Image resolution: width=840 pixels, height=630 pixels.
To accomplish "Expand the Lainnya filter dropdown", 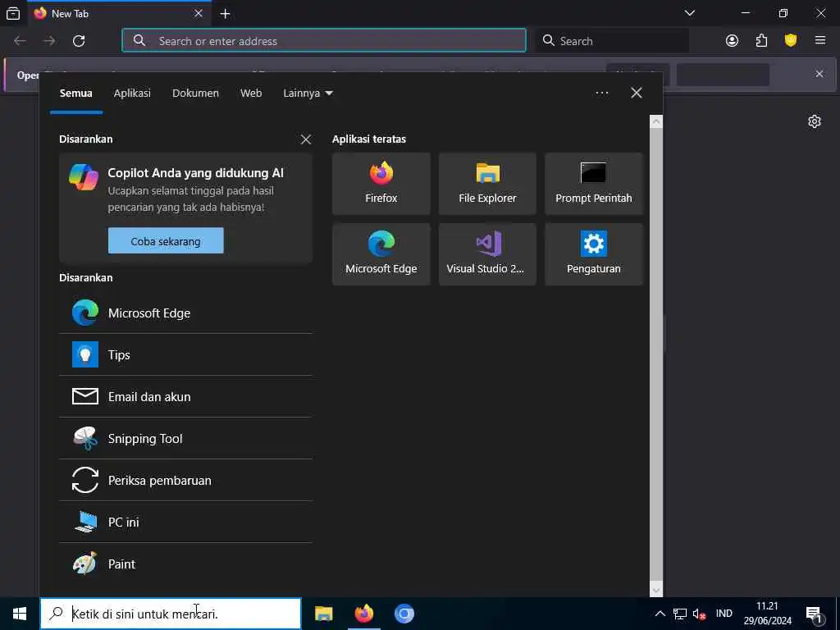I will click(308, 94).
